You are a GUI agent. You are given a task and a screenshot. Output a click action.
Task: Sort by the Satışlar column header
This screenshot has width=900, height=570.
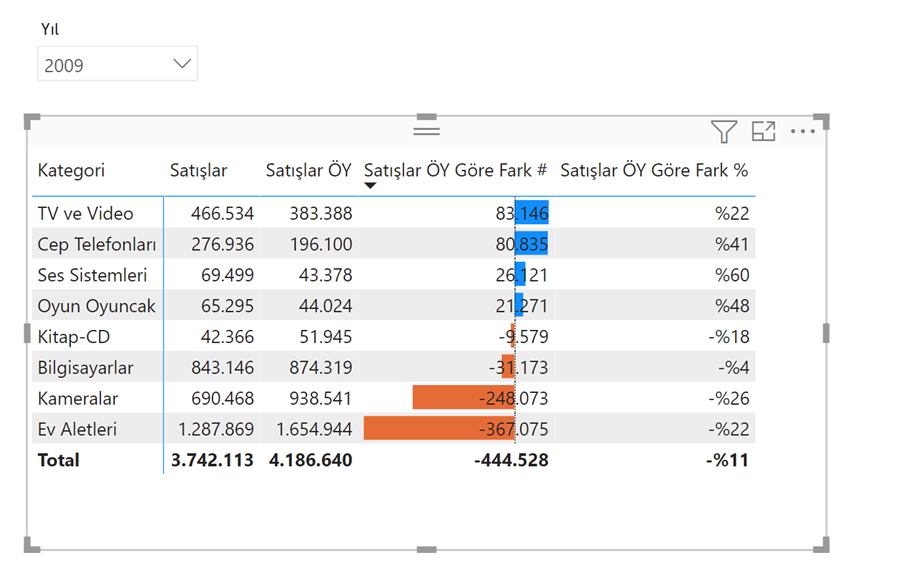click(199, 170)
